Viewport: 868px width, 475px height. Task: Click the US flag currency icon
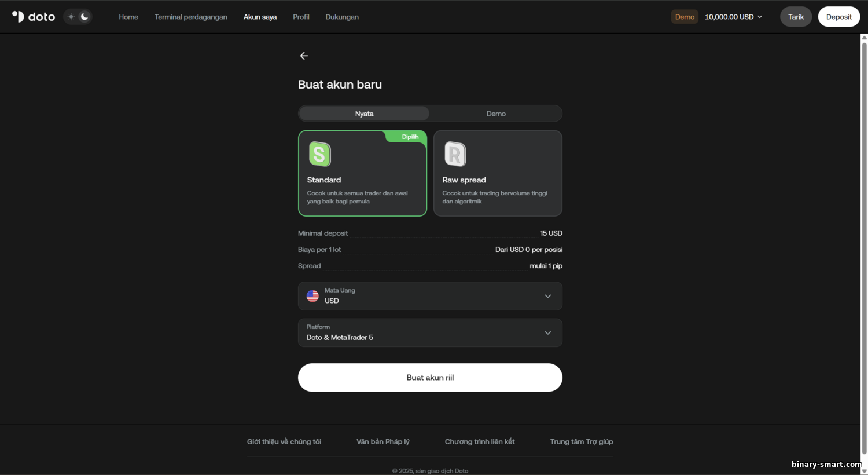coord(312,296)
